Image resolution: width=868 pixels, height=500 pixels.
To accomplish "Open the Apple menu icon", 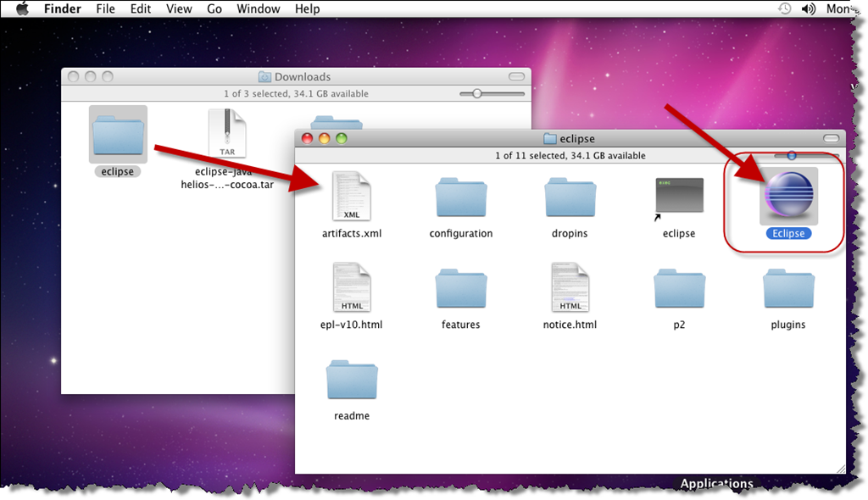I will tap(23, 8).
